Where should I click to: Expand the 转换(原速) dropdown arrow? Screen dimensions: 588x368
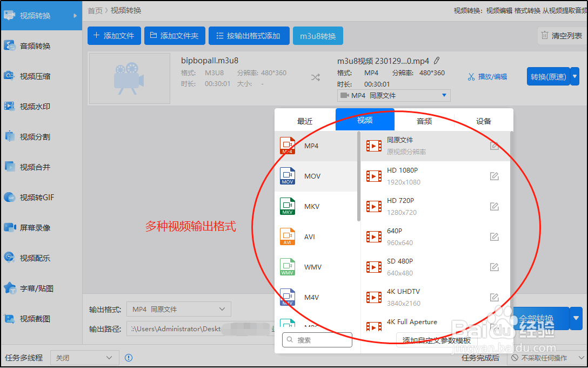pyautogui.click(x=573, y=76)
